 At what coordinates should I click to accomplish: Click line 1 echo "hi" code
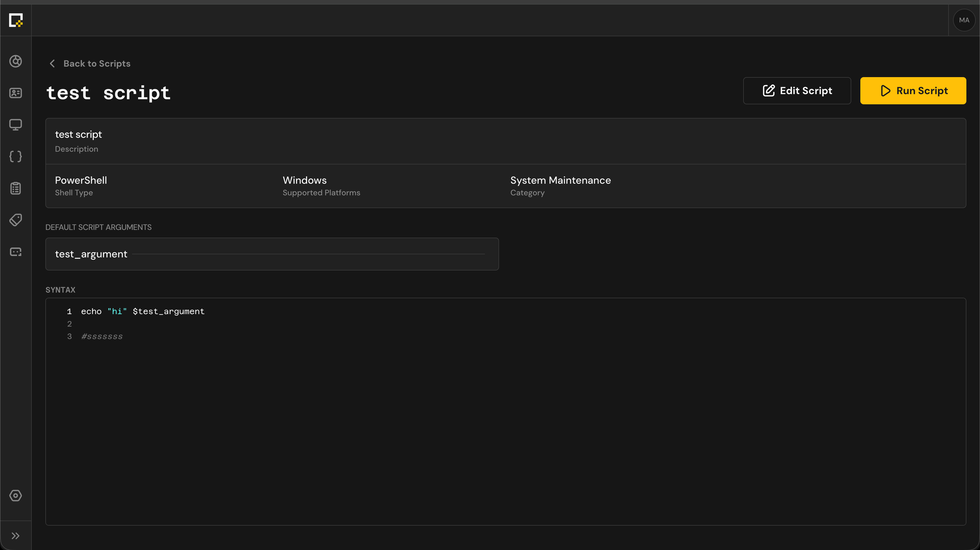143,312
